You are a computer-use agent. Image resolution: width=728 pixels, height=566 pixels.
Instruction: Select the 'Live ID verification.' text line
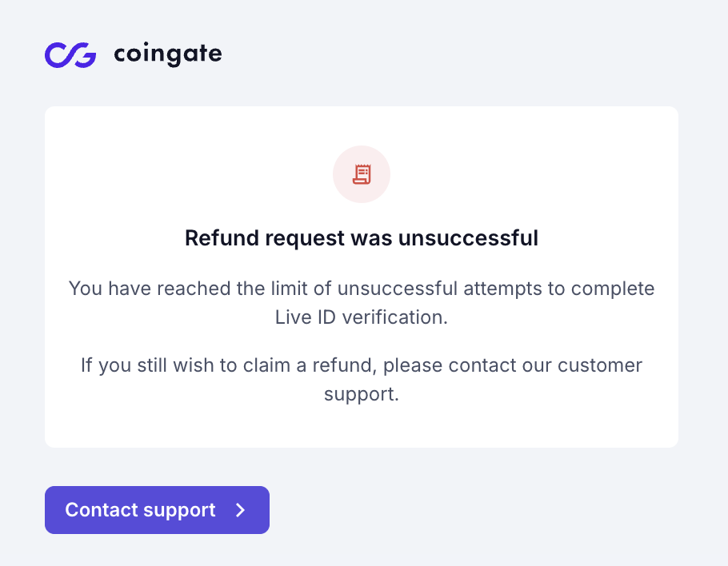362,317
